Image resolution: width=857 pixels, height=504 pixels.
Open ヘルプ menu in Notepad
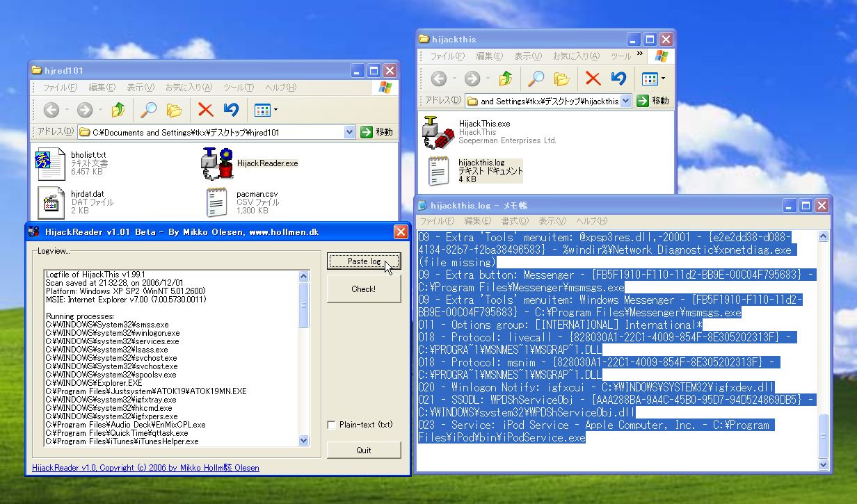click(592, 221)
